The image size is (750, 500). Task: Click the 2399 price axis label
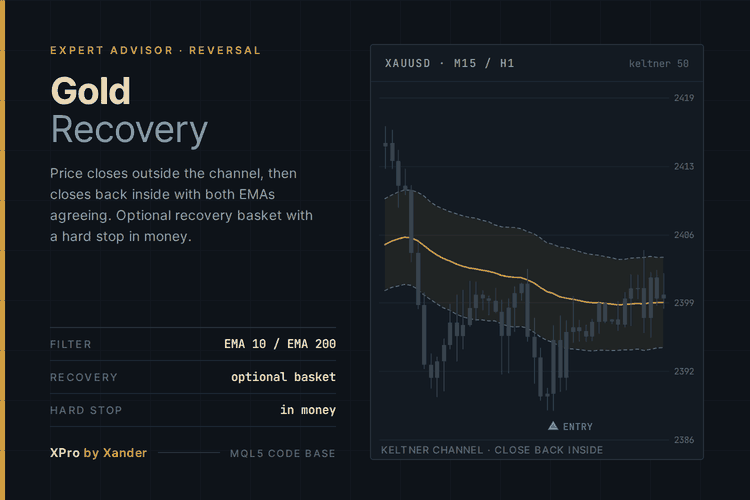[x=684, y=303]
